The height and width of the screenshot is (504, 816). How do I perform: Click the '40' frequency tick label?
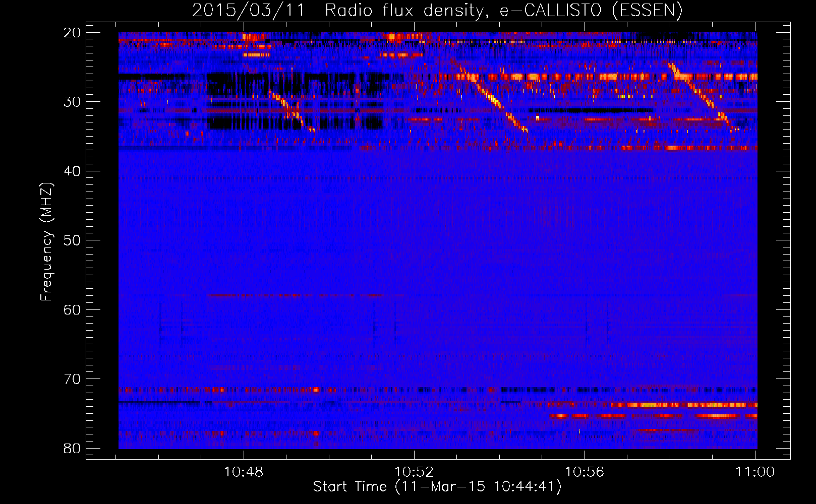pos(73,171)
